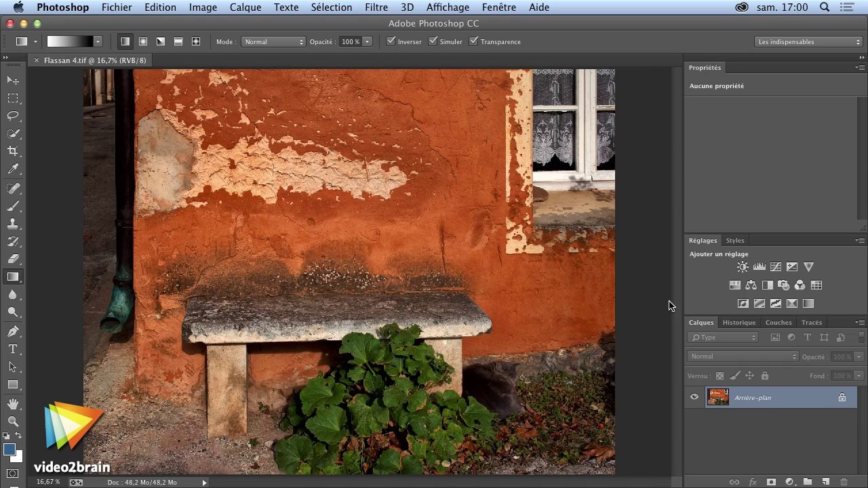
Task: Select the Path Selection tool
Action: click(x=13, y=367)
